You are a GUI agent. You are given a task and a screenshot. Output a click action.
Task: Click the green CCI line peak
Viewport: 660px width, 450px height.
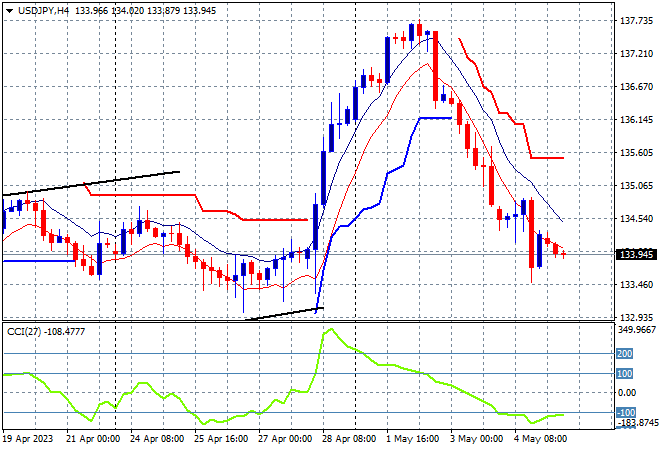coord(331,330)
